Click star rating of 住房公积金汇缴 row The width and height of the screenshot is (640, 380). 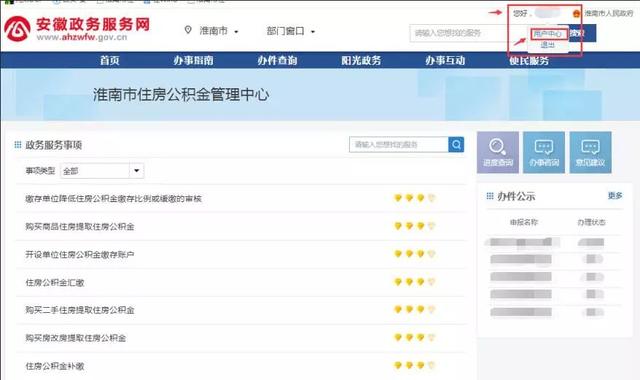pyautogui.click(x=414, y=282)
